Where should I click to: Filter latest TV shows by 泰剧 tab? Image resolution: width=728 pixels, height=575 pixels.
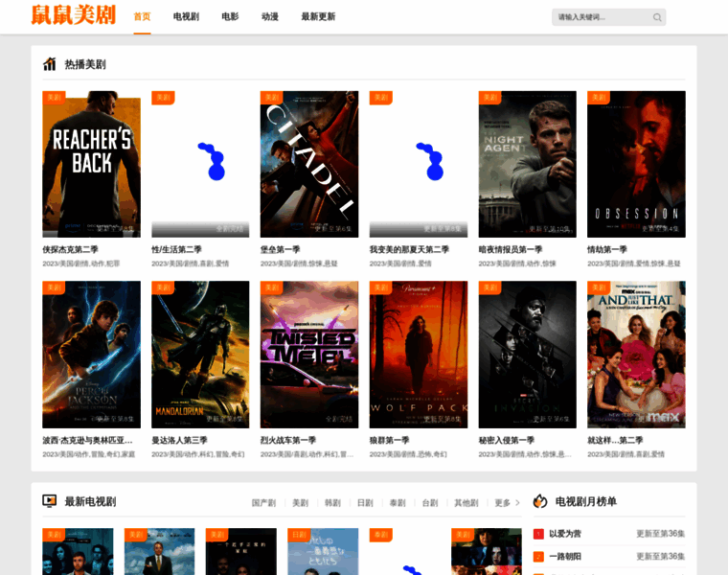[398, 502]
